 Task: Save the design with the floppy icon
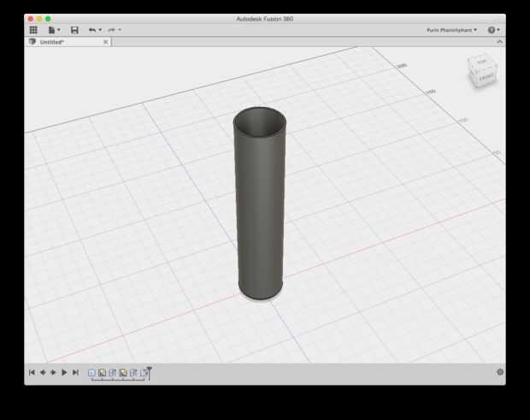coord(74,30)
